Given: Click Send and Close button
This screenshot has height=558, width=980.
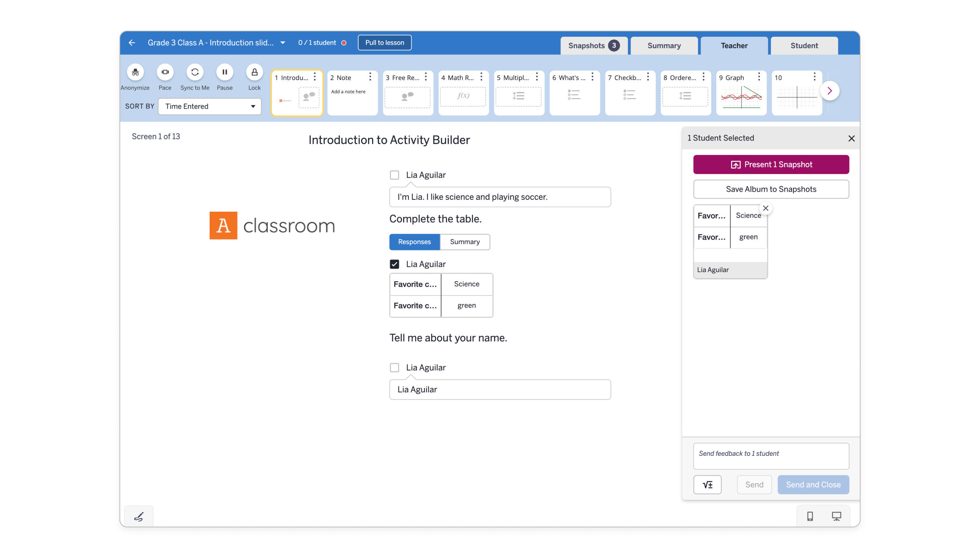Looking at the screenshot, I should 813,485.
